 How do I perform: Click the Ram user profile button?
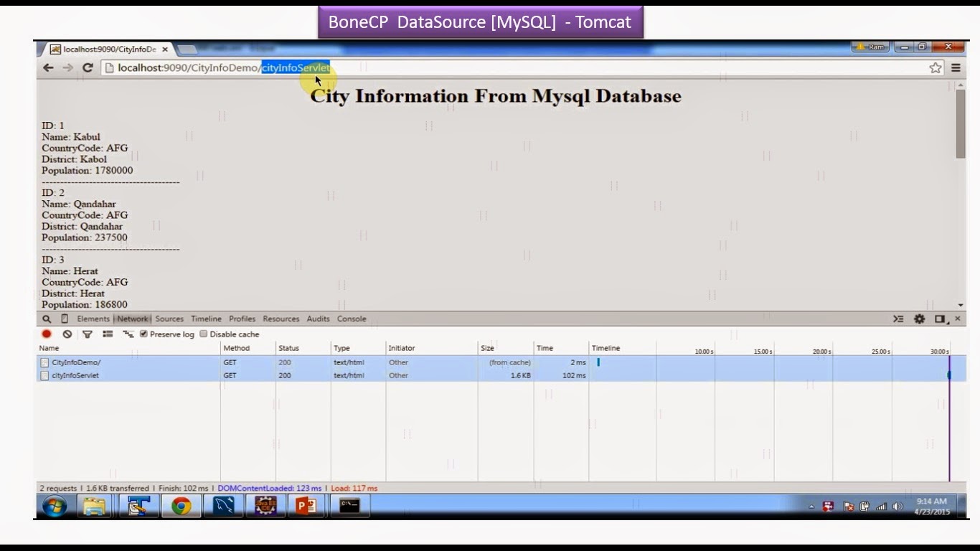pyautogui.click(x=870, y=47)
